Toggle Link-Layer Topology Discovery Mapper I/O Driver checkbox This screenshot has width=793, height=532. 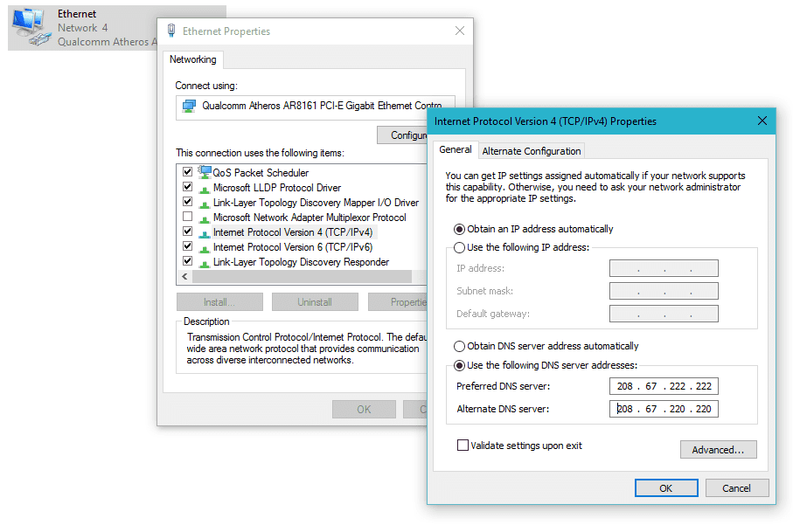[x=188, y=202]
